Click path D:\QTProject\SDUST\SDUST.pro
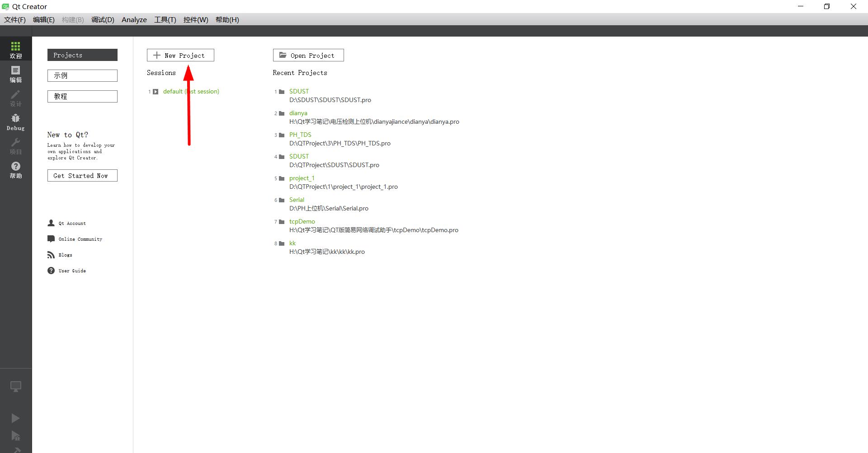Screen dimensions: 868x453 click(334, 165)
